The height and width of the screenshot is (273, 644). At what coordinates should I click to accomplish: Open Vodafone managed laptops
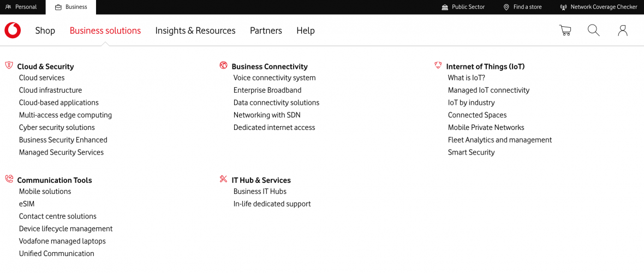coord(62,241)
